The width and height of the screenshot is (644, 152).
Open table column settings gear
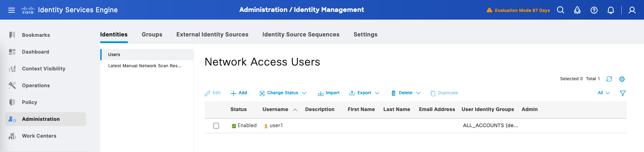coord(622,79)
